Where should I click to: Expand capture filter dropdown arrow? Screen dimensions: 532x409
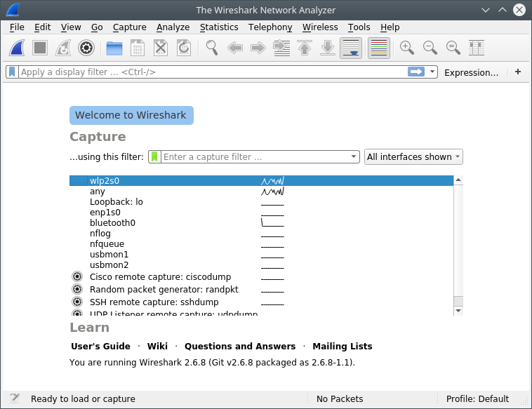pyautogui.click(x=354, y=156)
